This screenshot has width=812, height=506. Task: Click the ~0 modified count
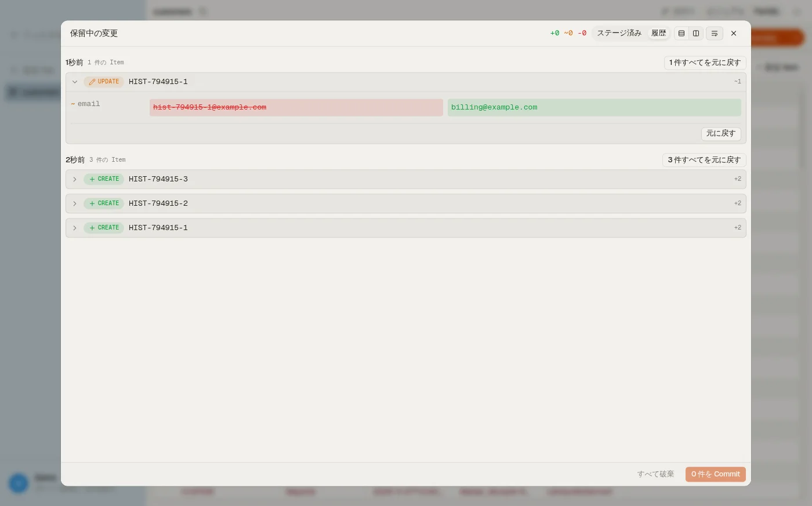point(568,33)
